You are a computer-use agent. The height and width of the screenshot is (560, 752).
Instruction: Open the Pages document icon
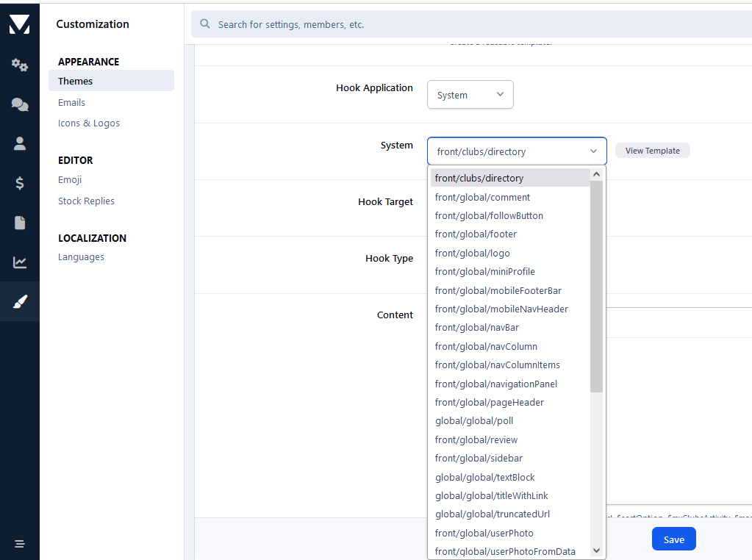coord(20,223)
